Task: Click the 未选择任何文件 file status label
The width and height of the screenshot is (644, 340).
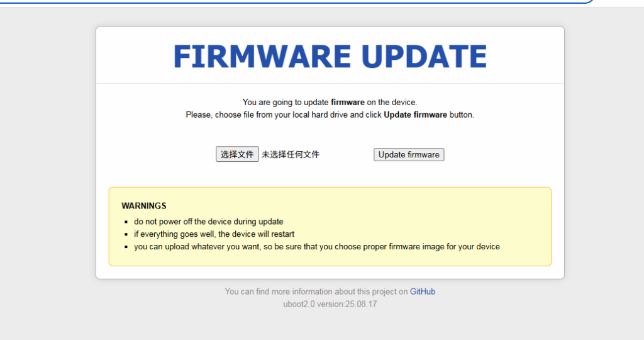Action: [x=291, y=155]
